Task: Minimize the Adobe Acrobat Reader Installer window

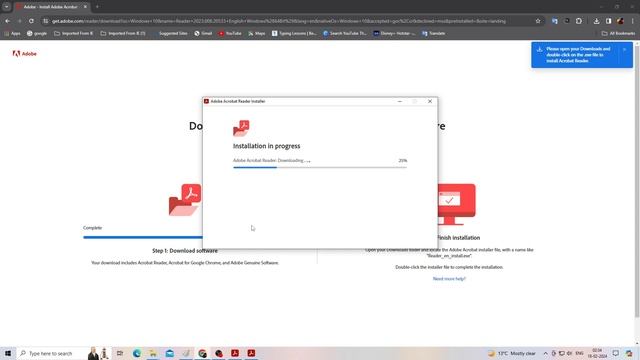Action: tap(400, 101)
